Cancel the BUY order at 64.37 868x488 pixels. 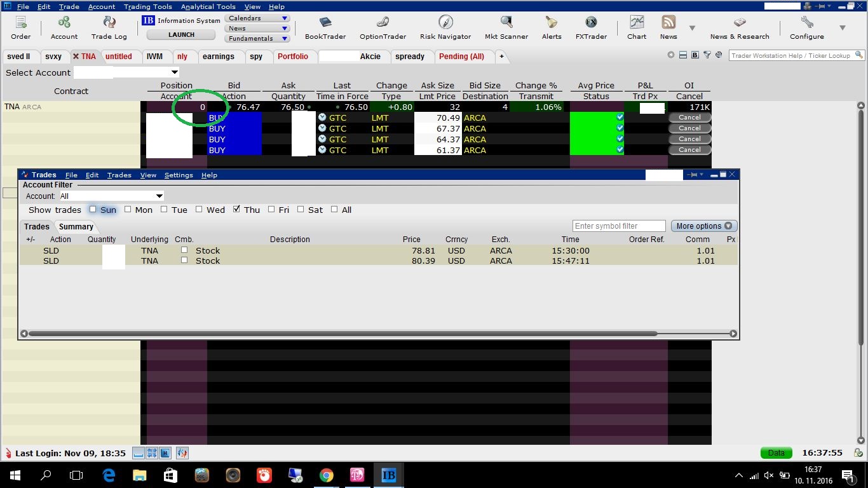[x=689, y=139]
